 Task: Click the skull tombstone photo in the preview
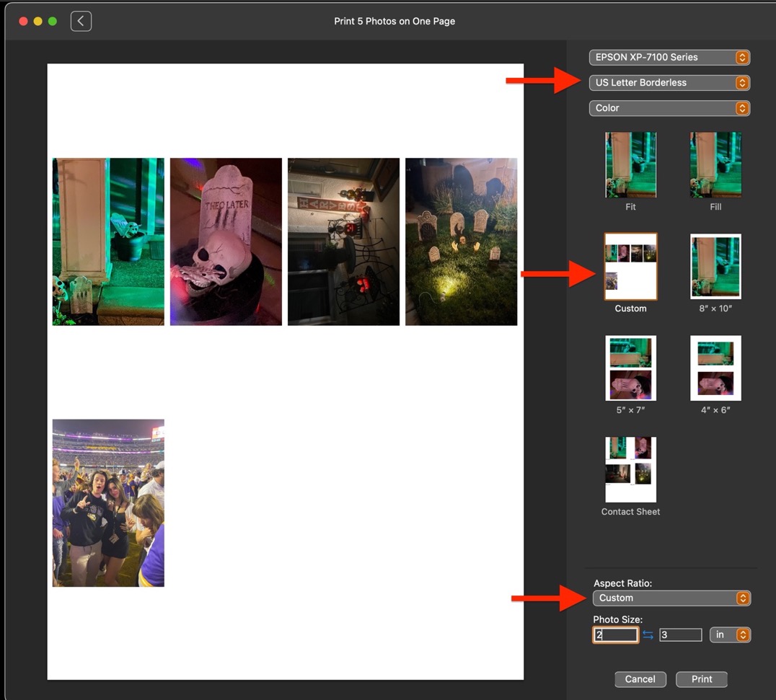pos(226,241)
